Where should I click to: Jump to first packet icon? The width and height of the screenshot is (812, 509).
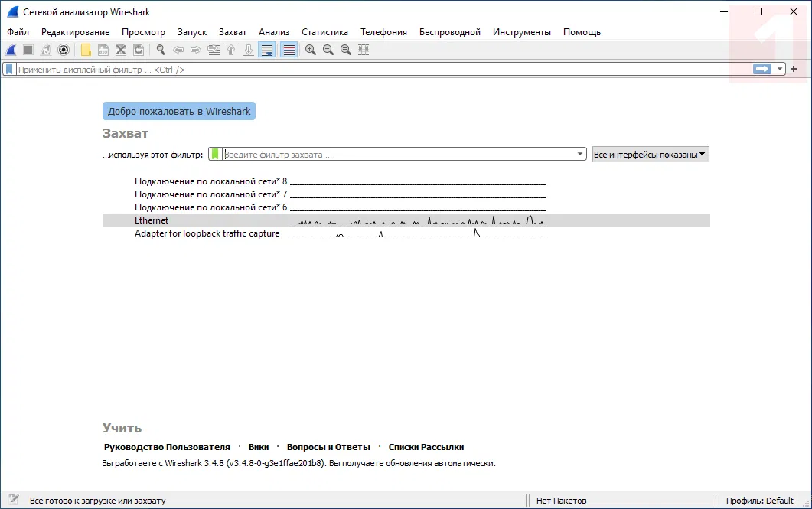pyautogui.click(x=231, y=50)
